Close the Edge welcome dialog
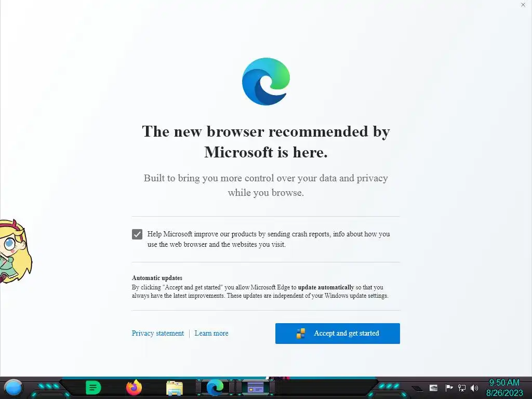The width and height of the screenshot is (532, 399). coord(523,5)
